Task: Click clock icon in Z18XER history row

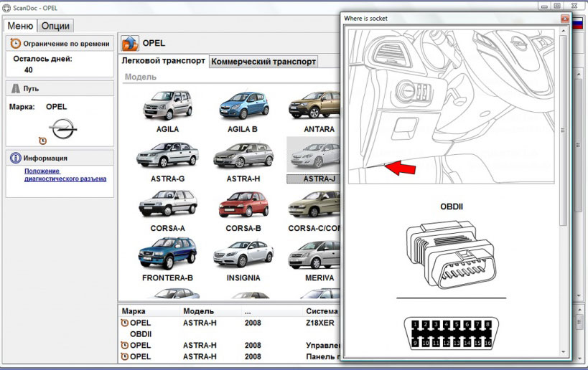Action: [124, 323]
